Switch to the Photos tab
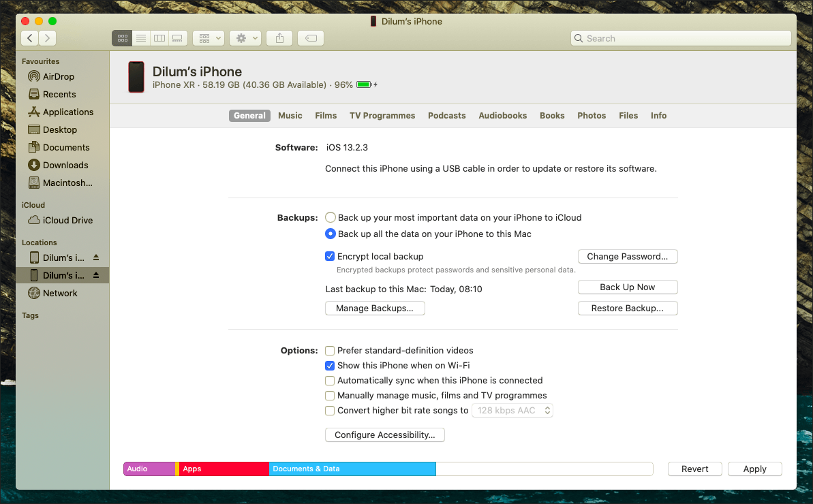813x504 pixels. pos(592,116)
